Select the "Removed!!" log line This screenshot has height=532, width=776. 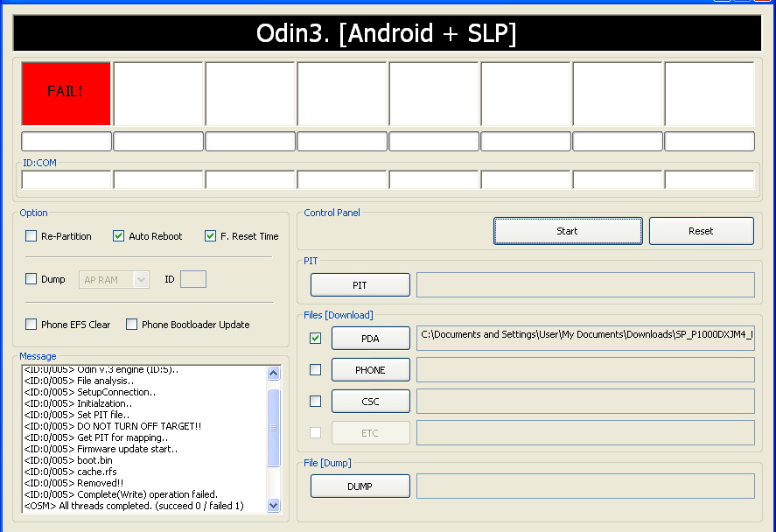73,483
